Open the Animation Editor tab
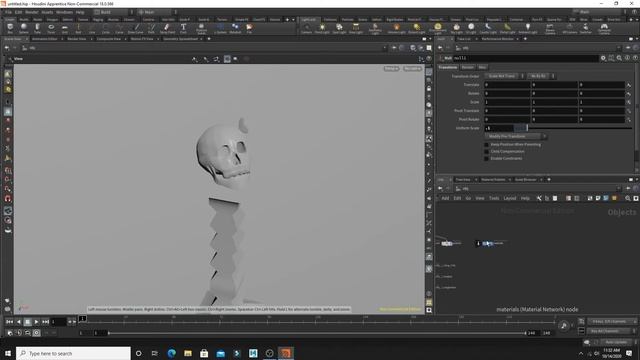640x360 pixels. click(44, 39)
